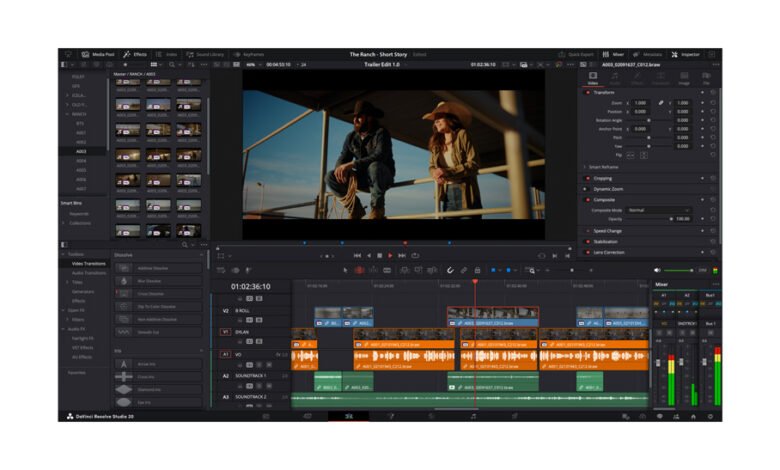Open the Sound Library panel
The height and width of the screenshot is (470, 780).
point(205,54)
